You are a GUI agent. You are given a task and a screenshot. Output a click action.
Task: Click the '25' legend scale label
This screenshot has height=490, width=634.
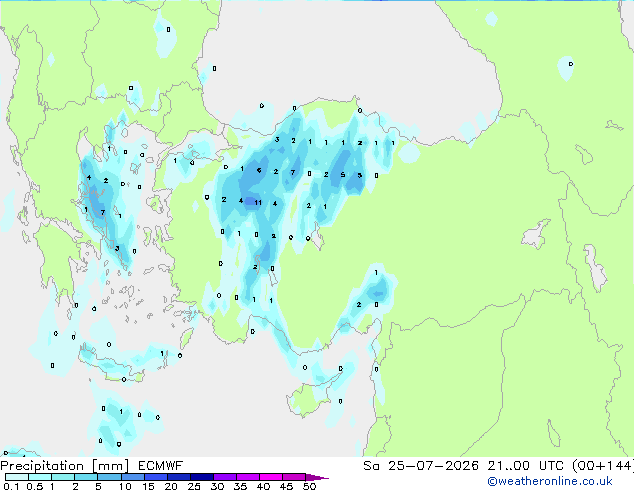click(x=194, y=486)
